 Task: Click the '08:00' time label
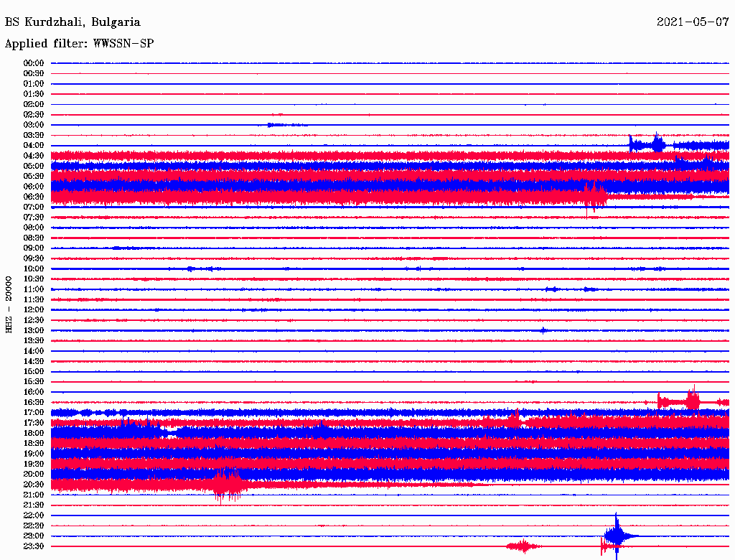pyautogui.click(x=34, y=228)
